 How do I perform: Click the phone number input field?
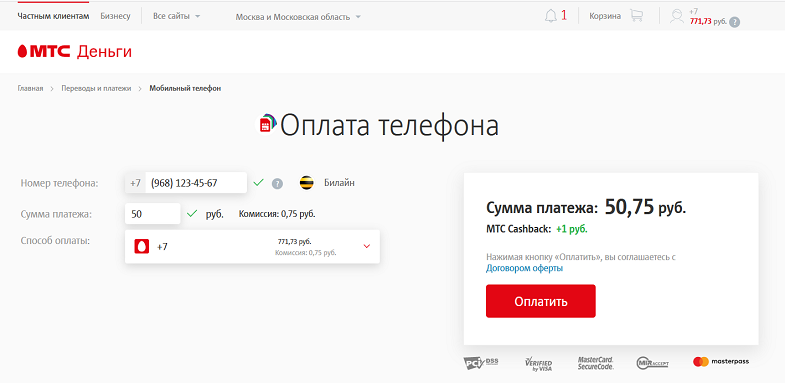coord(186,183)
